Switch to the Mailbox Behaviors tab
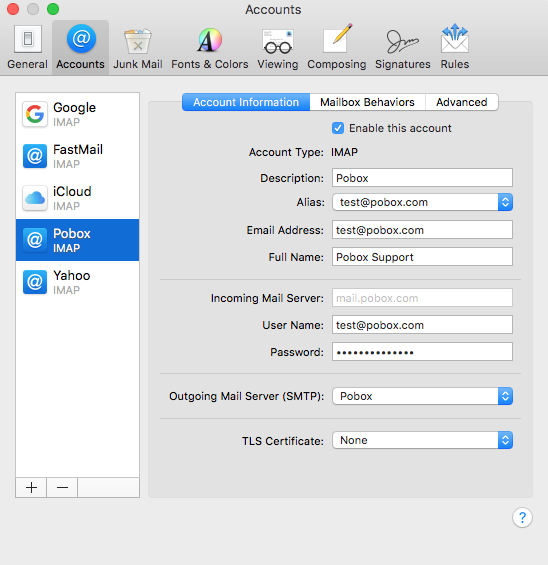Image resolution: width=548 pixels, height=565 pixels. pos(367,102)
